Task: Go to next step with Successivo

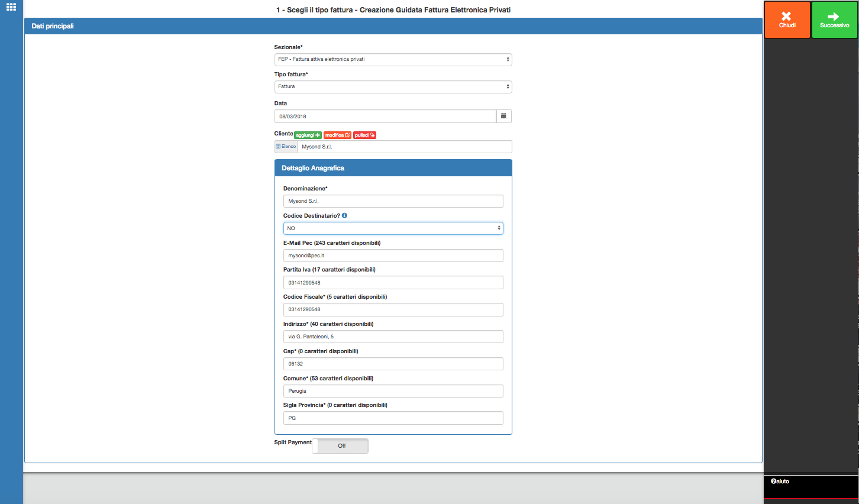Action: coord(835,20)
